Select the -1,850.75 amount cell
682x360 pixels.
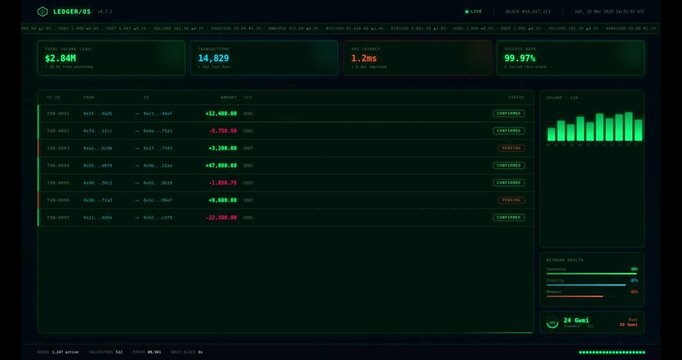(x=223, y=183)
